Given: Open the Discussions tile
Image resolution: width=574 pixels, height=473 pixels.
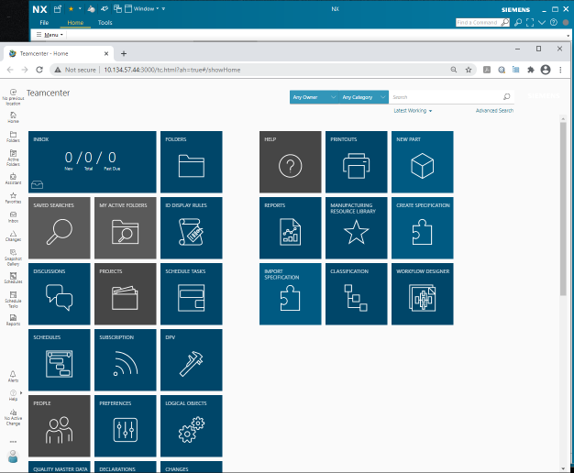Looking at the screenshot, I should click(x=59, y=294).
